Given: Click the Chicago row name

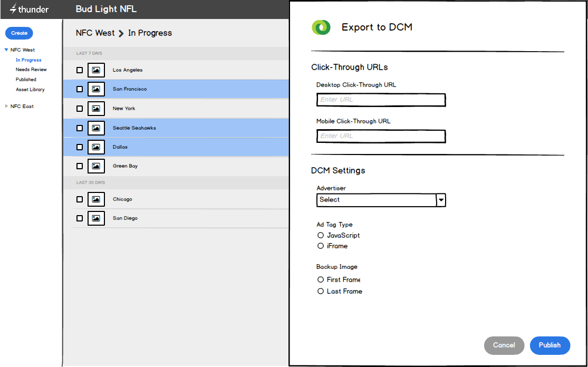Looking at the screenshot, I should point(122,199).
